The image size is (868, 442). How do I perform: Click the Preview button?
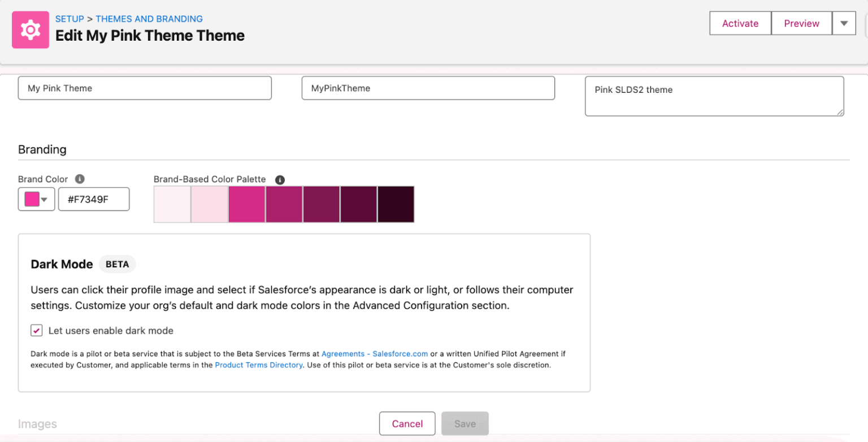click(802, 24)
